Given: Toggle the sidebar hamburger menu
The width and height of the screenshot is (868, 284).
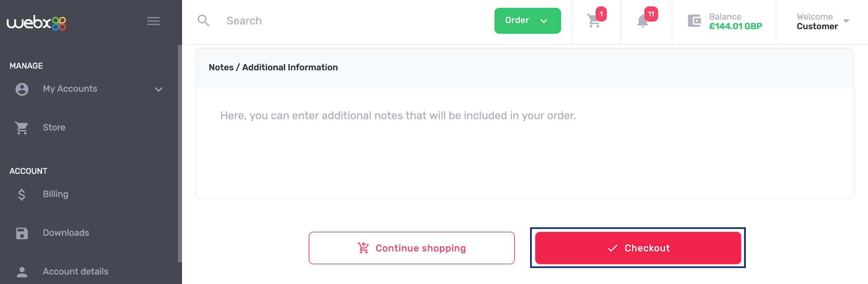Looking at the screenshot, I should 153,21.
